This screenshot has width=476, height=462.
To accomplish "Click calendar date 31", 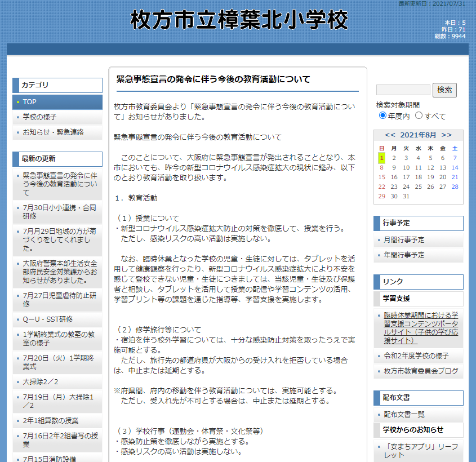I will point(406,197).
